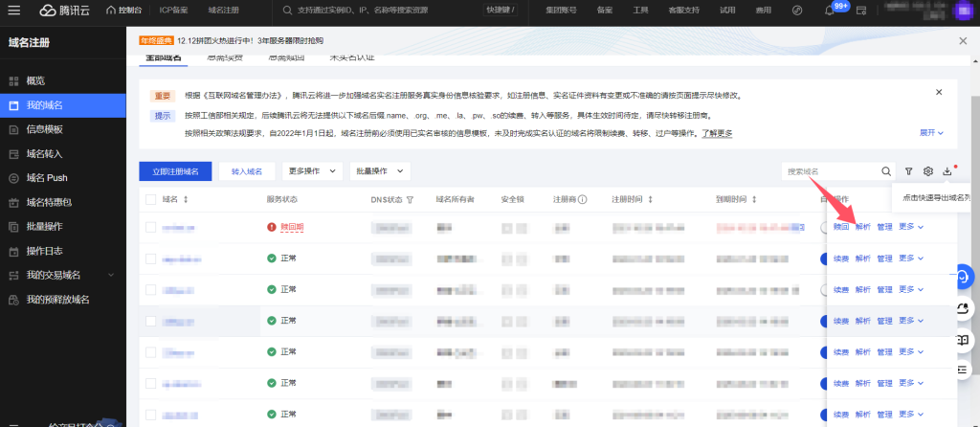Click 赎回 action link
Image resolution: width=980 pixels, height=427 pixels.
pos(841,227)
